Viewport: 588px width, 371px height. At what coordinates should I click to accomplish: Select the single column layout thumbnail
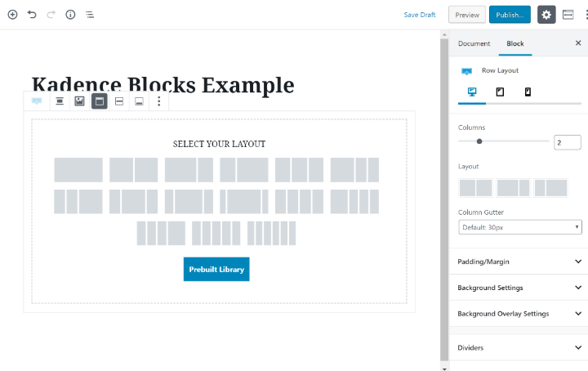point(78,170)
